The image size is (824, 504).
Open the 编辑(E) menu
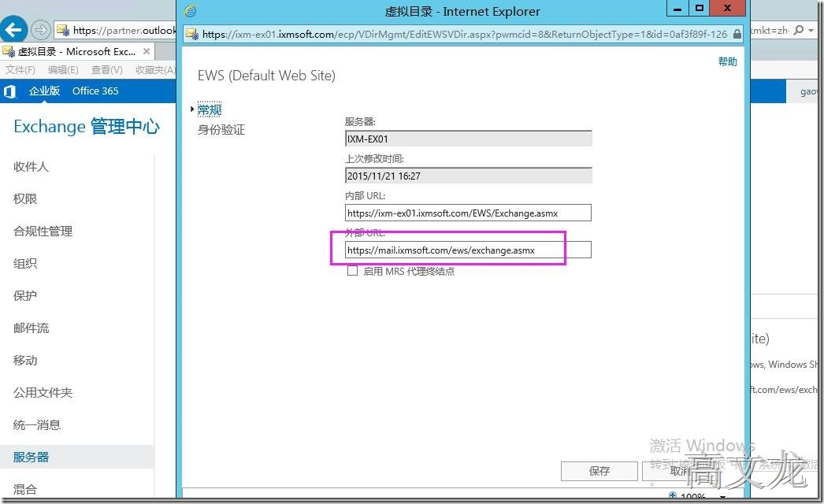click(63, 69)
